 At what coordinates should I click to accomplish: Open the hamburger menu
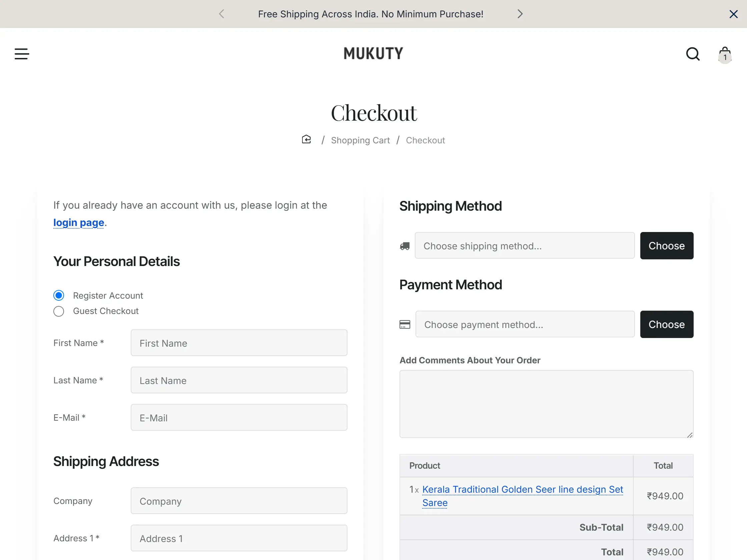[22, 54]
